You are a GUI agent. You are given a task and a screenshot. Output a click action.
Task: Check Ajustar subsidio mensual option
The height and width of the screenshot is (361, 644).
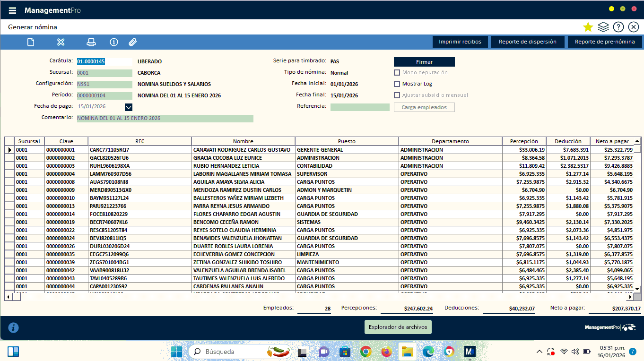[397, 95]
